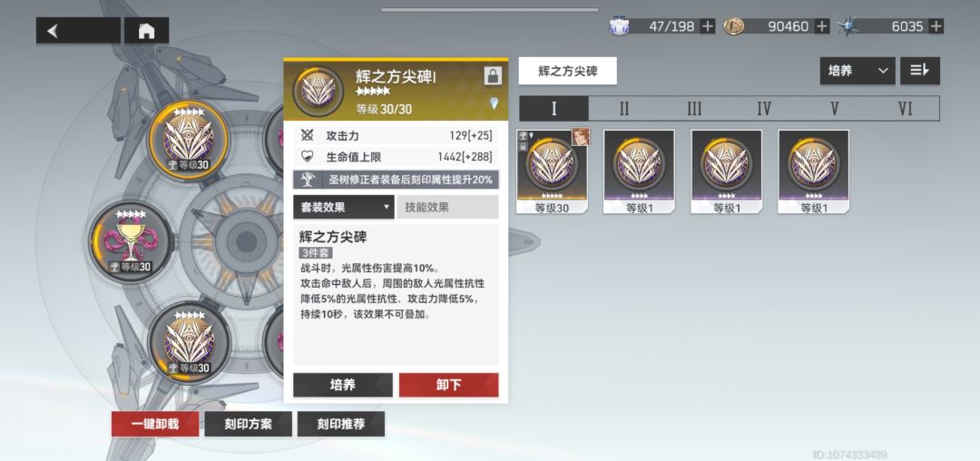
Task: Click the 培养 button in the detail panel
Action: (342, 385)
